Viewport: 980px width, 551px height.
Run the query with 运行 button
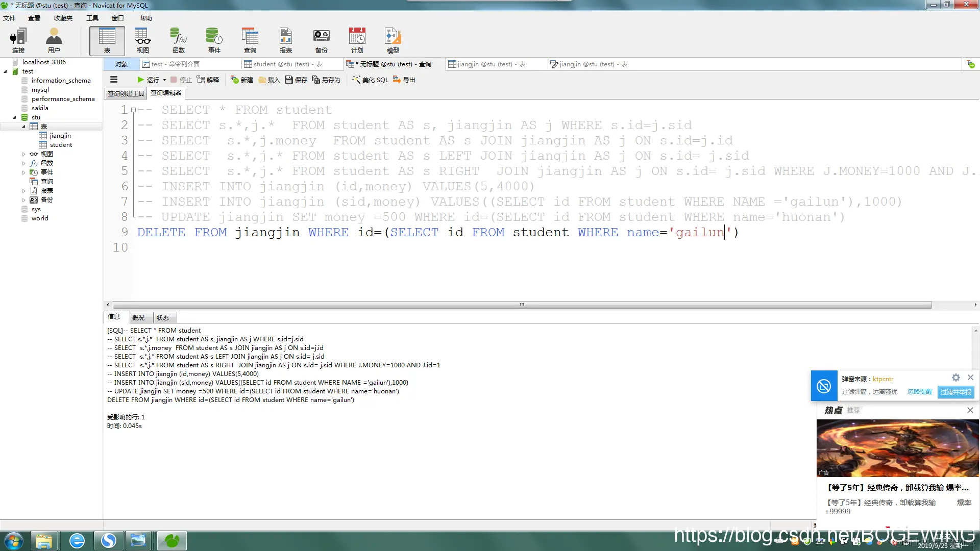(149, 80)
